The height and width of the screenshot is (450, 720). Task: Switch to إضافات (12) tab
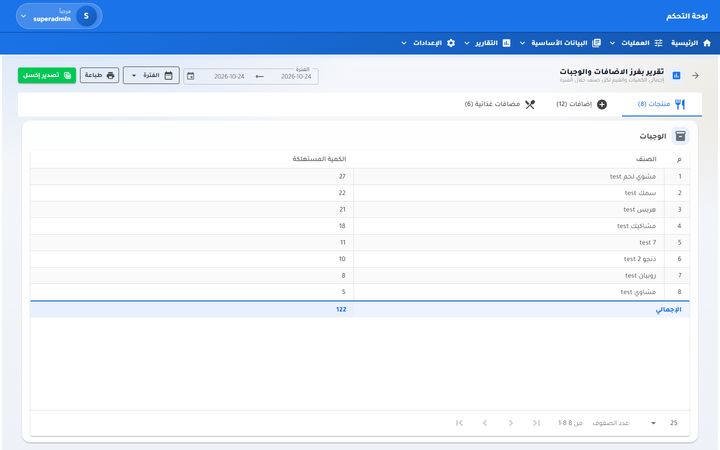tap(581, 104)
